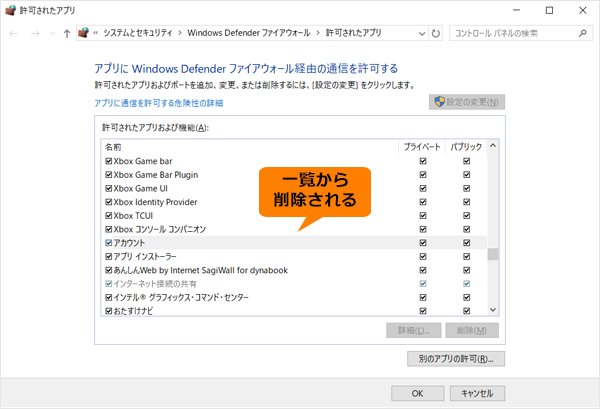Click the プライベート column header
The image size is (600, 409).
422,147
